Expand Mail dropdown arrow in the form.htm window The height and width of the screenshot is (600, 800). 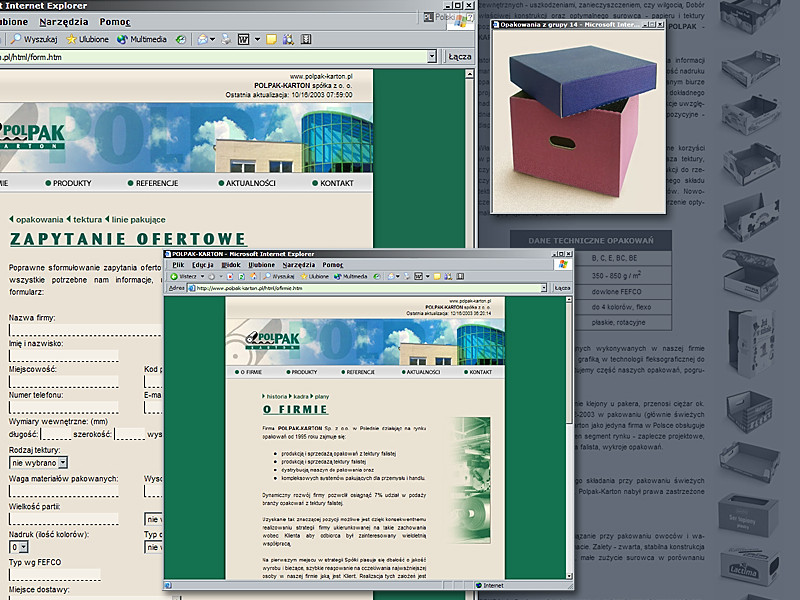212,39
